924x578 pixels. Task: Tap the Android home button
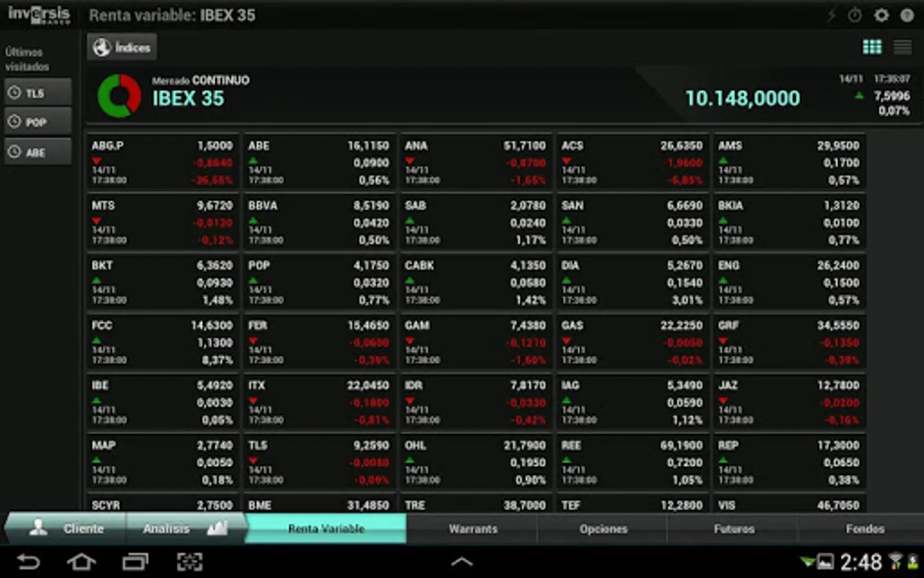coord(81,562)
